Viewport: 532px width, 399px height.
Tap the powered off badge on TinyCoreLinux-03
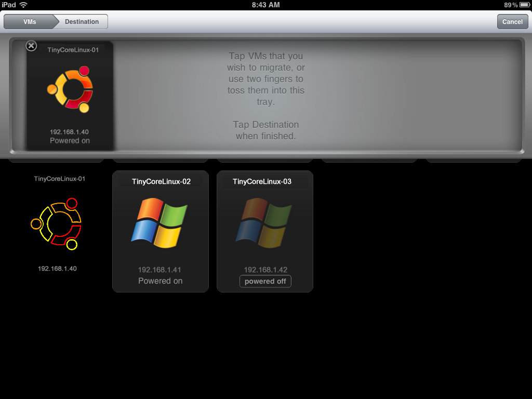[x=265, y=281]
